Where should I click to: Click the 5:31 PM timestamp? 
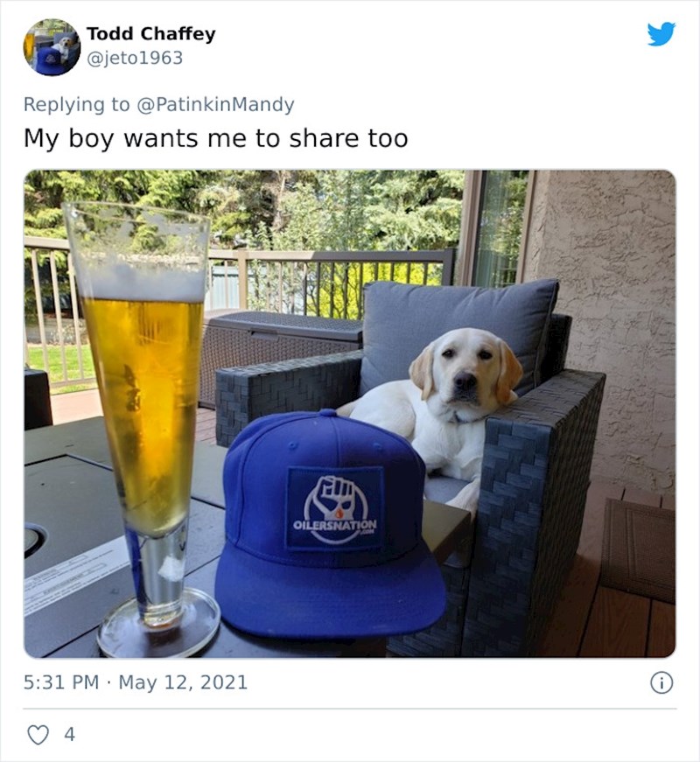click(60, 682)
